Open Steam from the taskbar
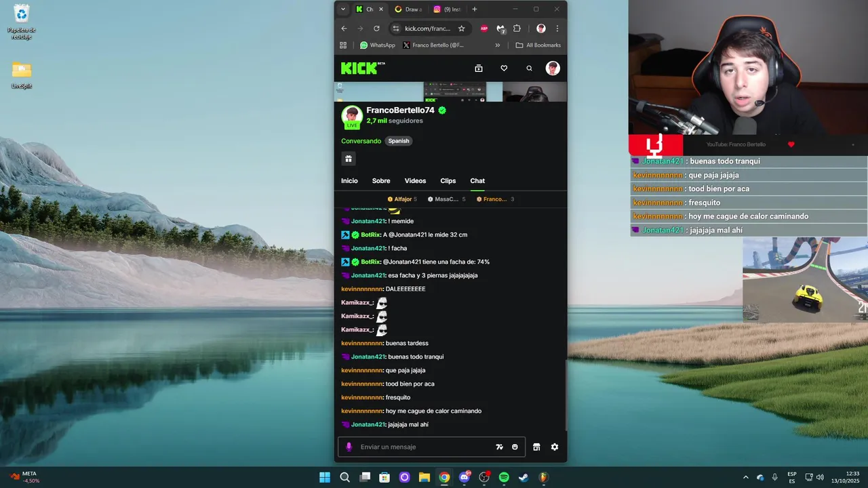 tap(524, 477)
